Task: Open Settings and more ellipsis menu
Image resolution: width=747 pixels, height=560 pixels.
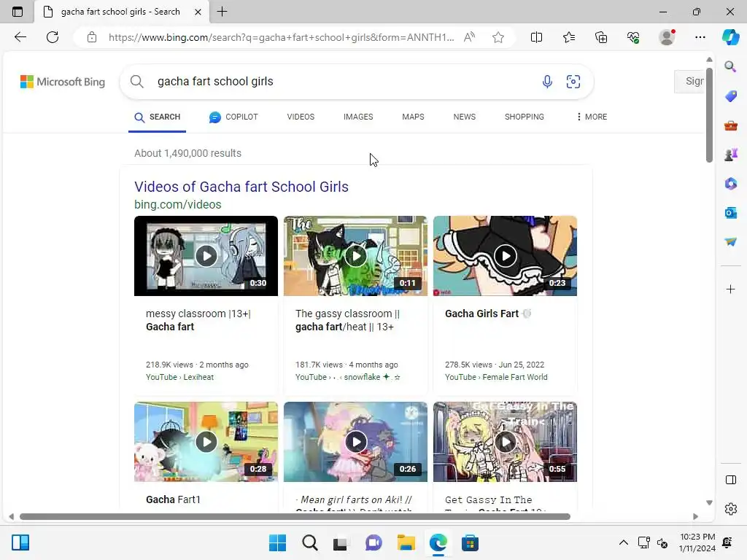Action: 700,37
